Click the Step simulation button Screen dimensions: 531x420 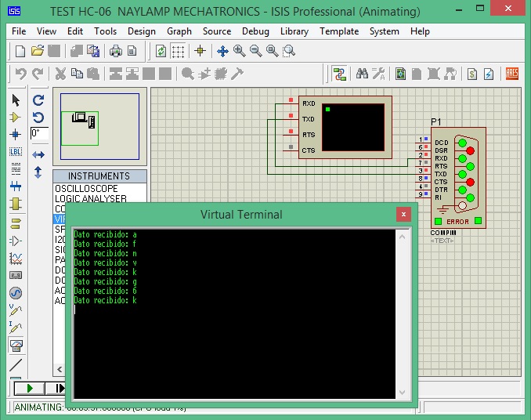[x=56, y=388]
